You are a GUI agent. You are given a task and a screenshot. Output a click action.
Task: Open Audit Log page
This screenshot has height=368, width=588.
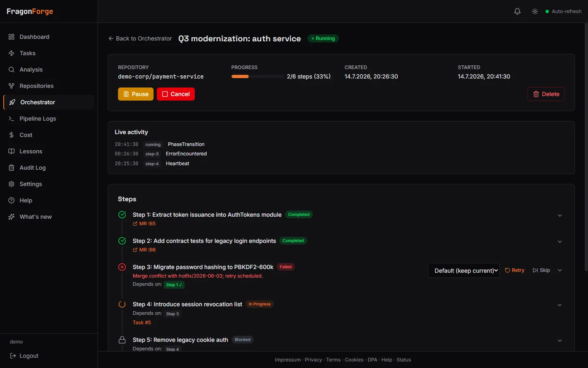point(49,168)
